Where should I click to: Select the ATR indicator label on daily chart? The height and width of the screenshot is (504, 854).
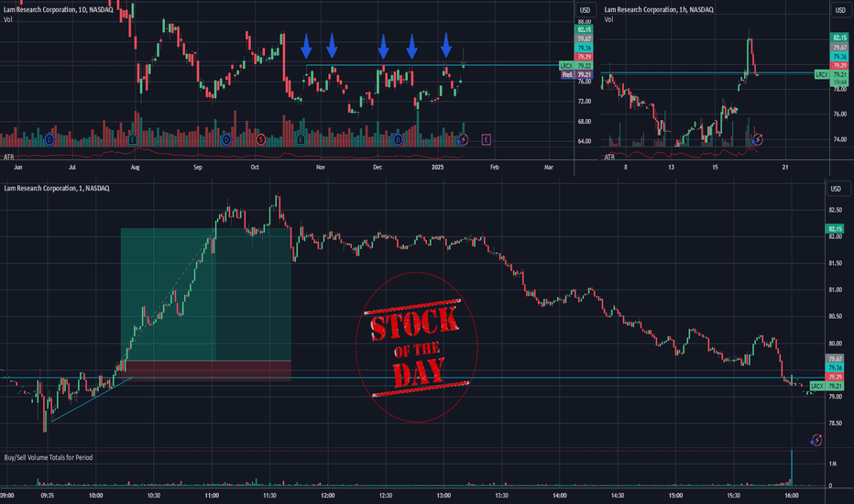(x=8, y=157)
